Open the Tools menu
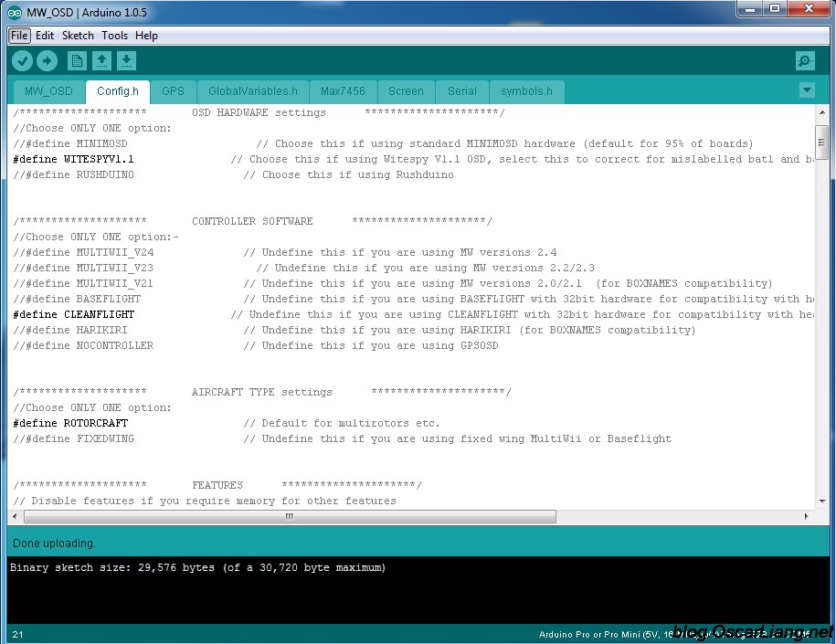This screenshot has height=644, width=836. (114, 36)
